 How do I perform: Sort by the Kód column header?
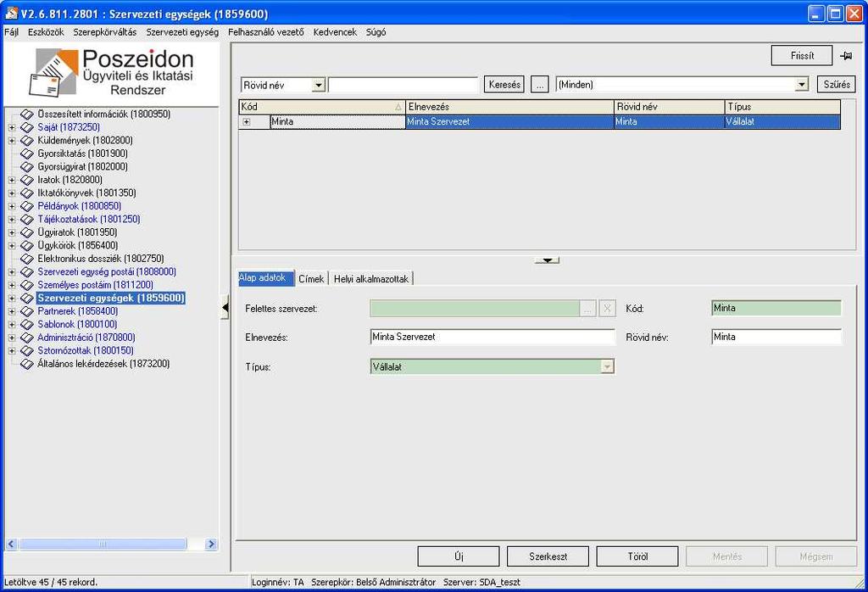click(x=321, y=107)
